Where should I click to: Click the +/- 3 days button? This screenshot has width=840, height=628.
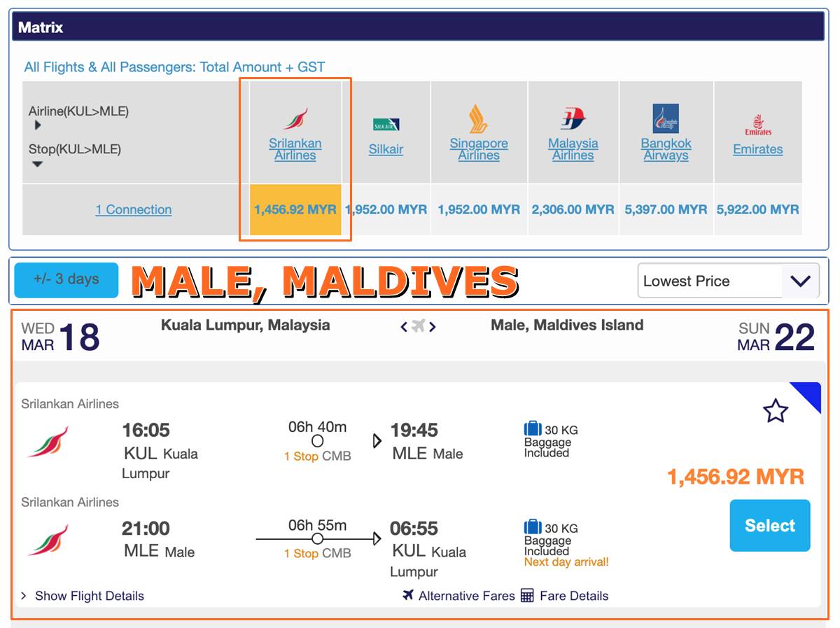coord(66,280)
